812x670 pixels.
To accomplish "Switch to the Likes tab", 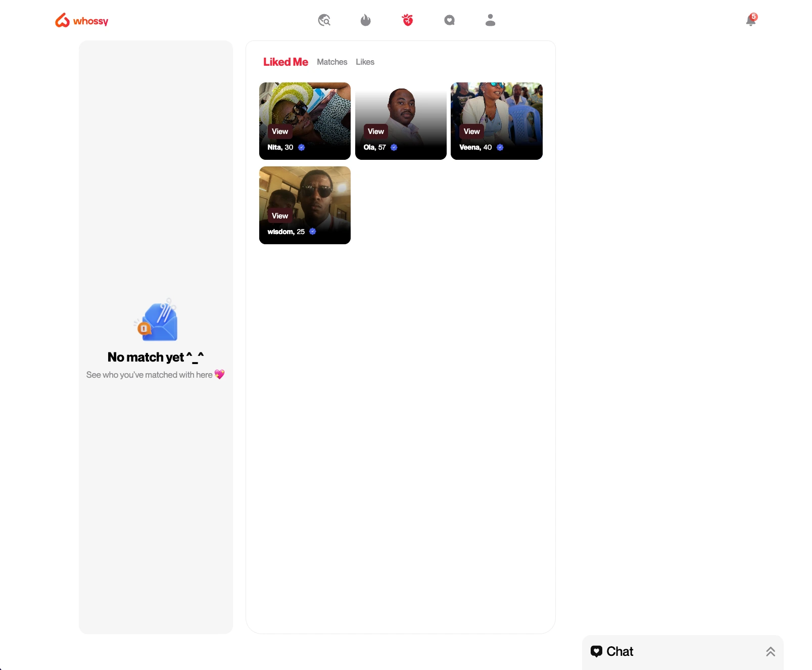I will pyautogui.click(x=365, y=62).
